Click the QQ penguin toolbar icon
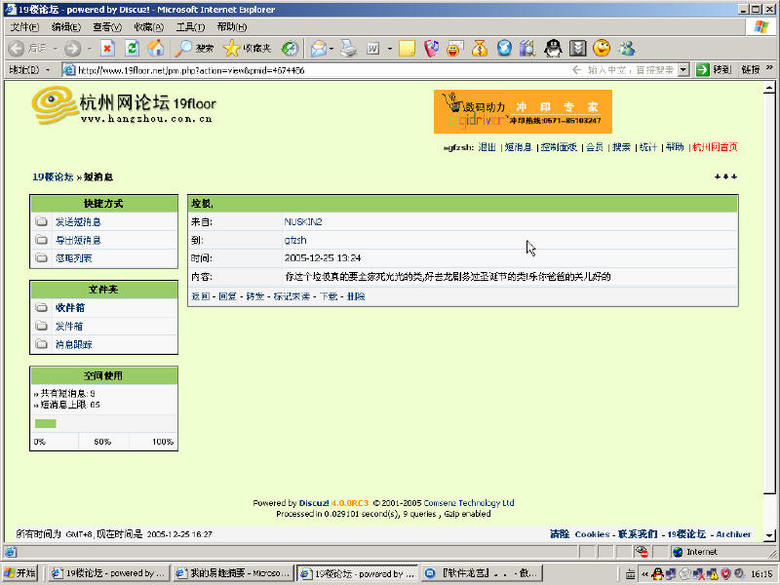 (552, 48)
